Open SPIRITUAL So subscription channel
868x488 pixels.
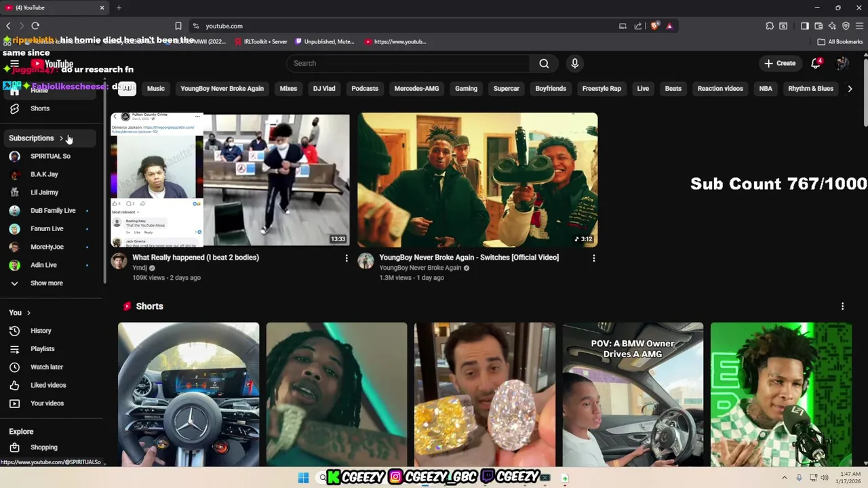coord(49,156)
